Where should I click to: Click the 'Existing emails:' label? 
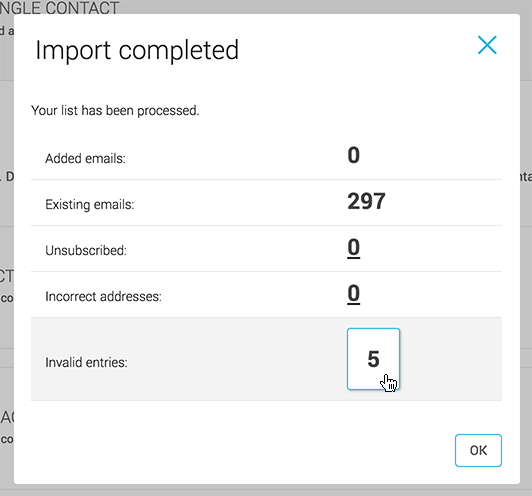coord(90,205)
